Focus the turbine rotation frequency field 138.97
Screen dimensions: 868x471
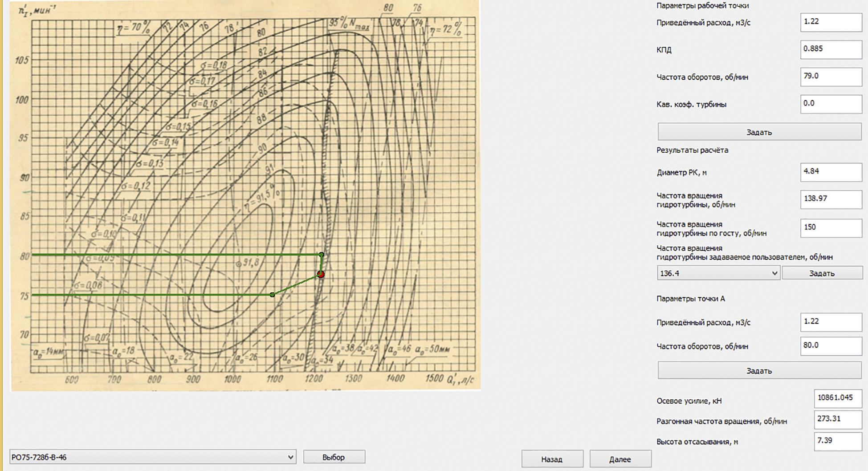(x=831, y=199)
